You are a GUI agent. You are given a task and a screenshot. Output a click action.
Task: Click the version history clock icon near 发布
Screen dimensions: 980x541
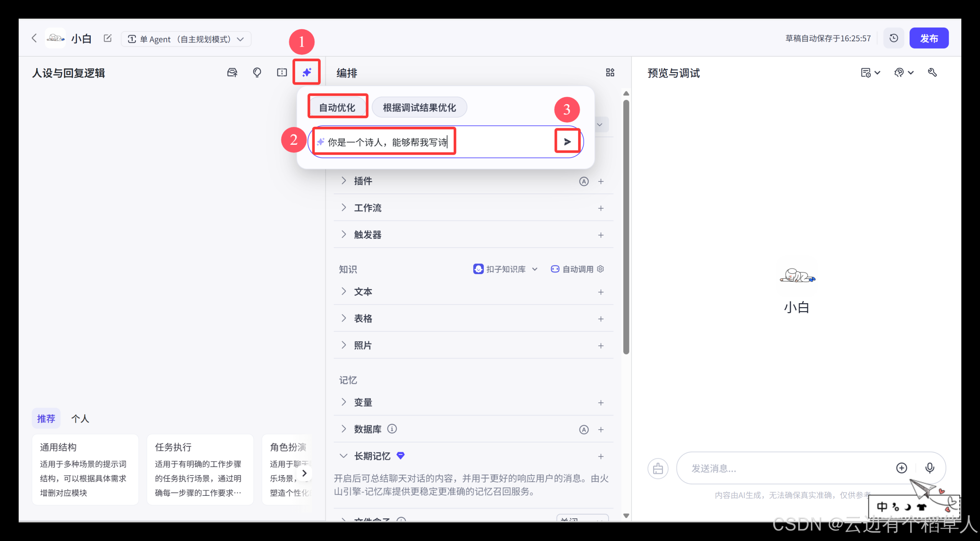893,38
